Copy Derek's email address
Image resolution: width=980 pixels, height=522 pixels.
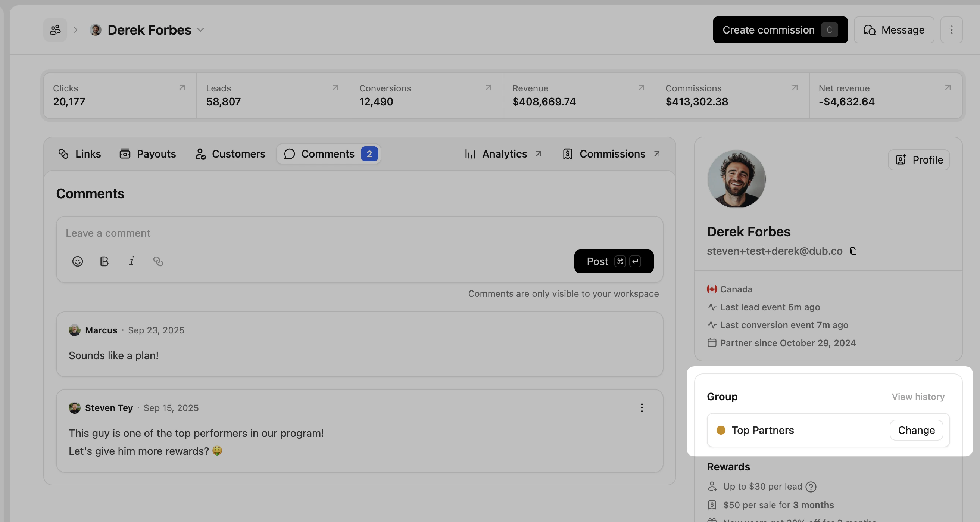853,251
